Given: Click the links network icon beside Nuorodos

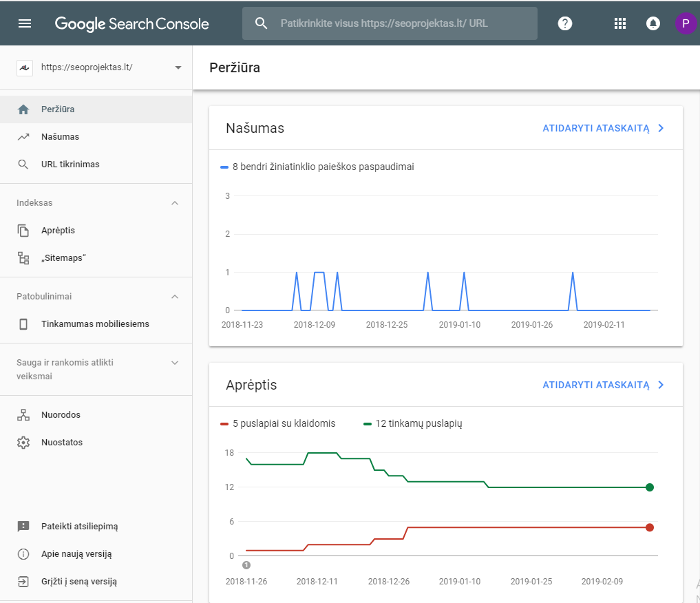Looking at the screenshot, I should tap(23, 414).
